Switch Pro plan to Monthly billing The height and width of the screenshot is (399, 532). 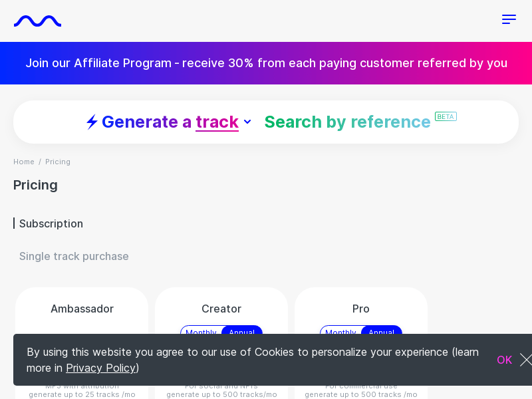tap(340, 330)
